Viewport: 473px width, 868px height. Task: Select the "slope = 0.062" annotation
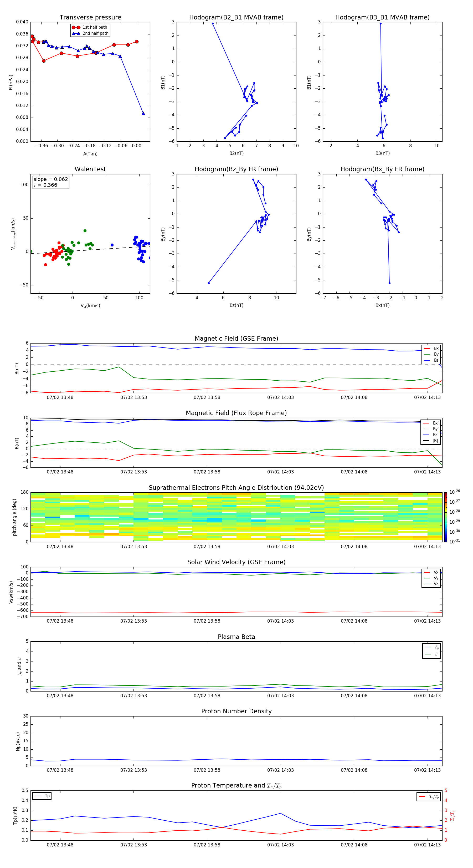point(51,179)
